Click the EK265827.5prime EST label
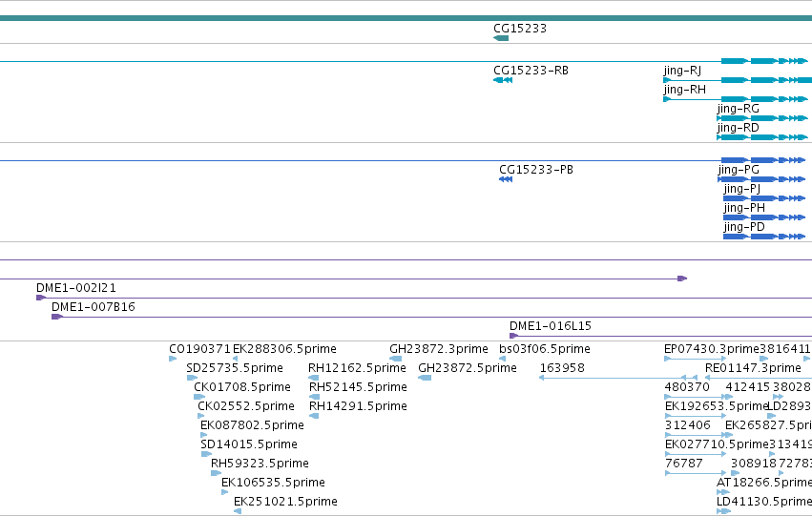This screenshot has width=812, height=516. 768,426
